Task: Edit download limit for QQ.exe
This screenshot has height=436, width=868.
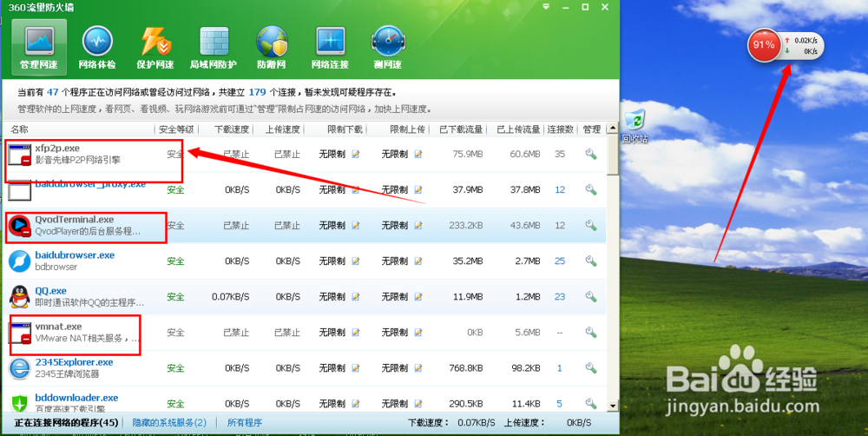Action: (355, 297)
